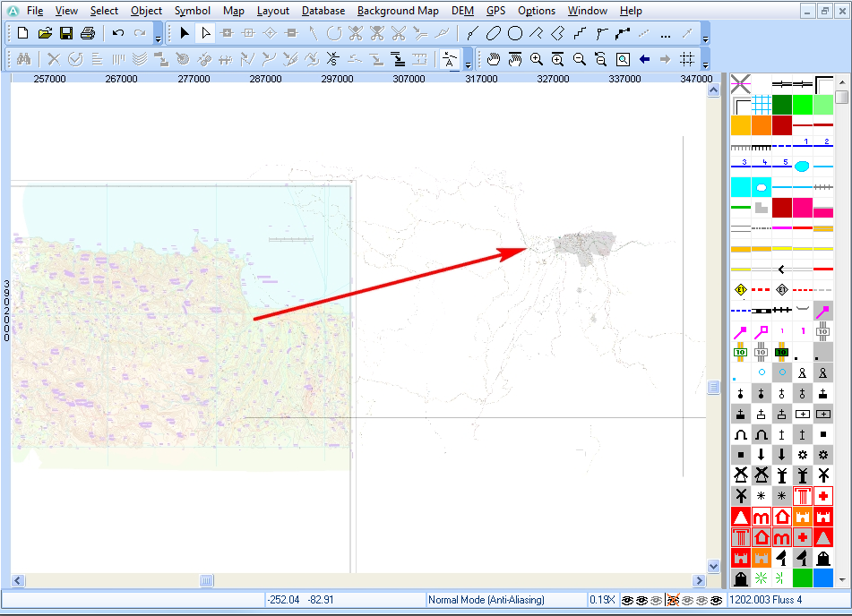Choose the Stairway drawing mode
The width and height of the screenshot is (852, 616).
click(580, 33)
